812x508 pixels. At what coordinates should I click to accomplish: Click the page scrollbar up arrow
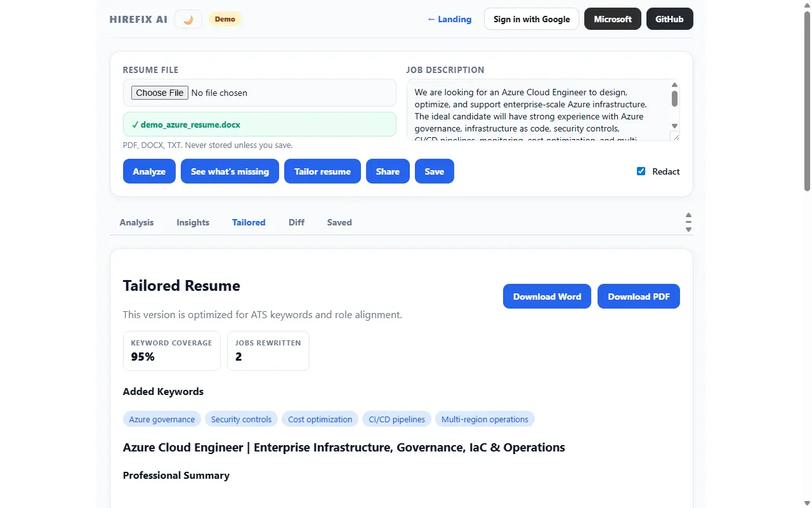[807, 5]
